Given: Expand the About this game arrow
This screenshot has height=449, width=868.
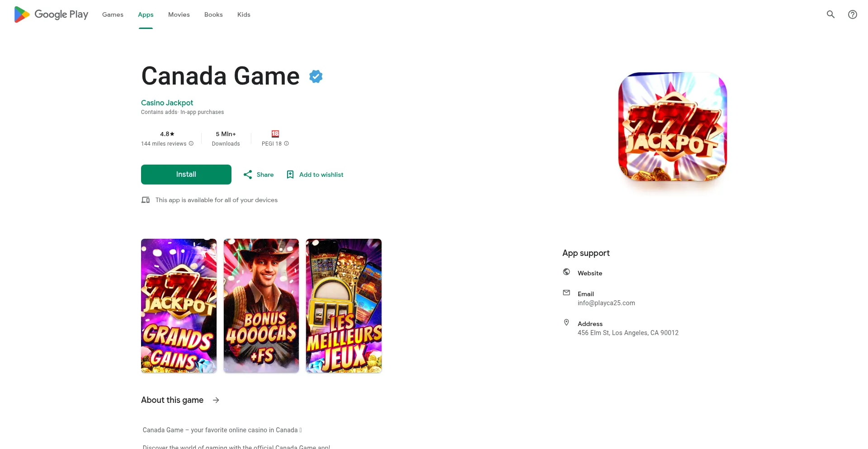Looking at the screenshot, I should 216,400.
